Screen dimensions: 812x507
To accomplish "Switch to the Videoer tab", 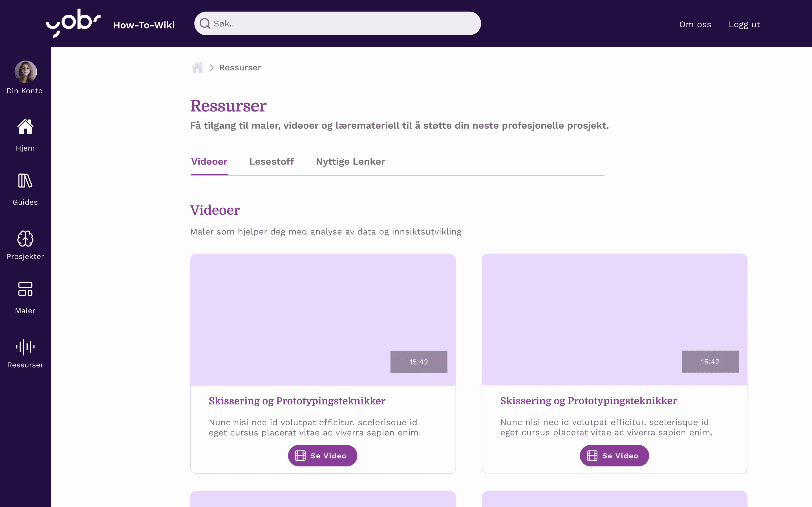I will point(209,162).
